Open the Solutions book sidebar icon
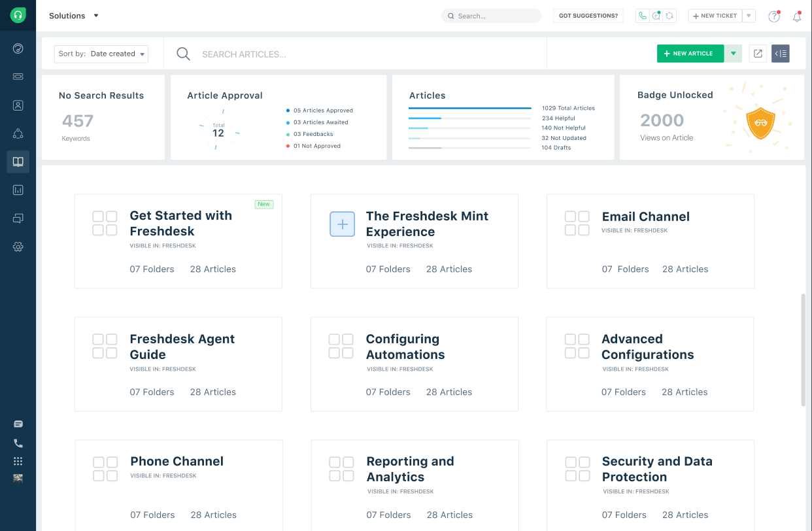812x531 pixels. pos(18,162)
